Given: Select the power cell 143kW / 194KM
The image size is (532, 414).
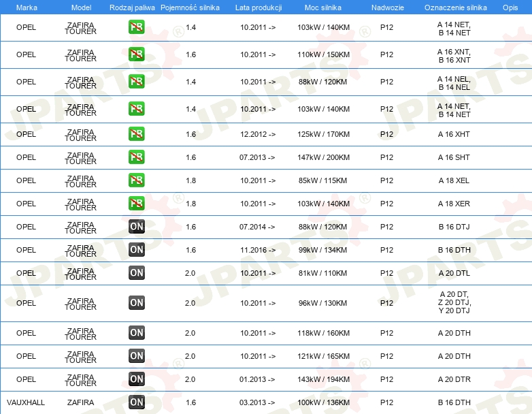Looking at the screenshot, I should (323, 379).
